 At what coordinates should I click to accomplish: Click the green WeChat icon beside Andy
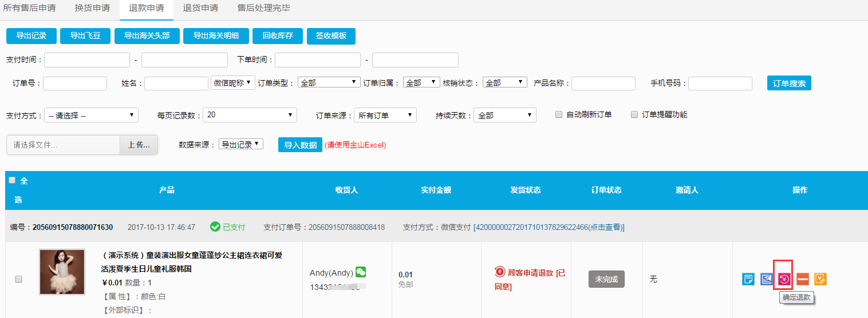coord(361,272)
